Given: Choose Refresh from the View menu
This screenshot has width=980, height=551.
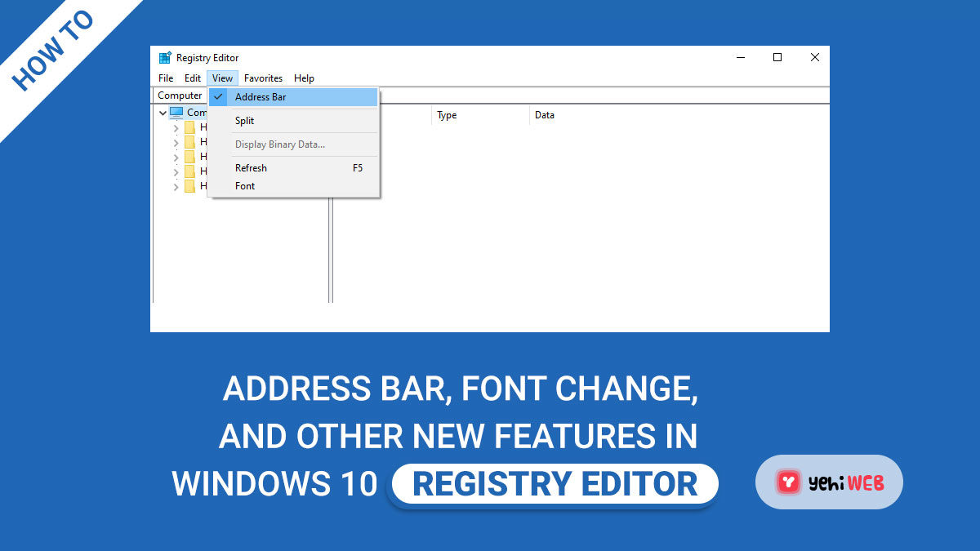Looking at the screenshot, I should (x=251, y=168).
